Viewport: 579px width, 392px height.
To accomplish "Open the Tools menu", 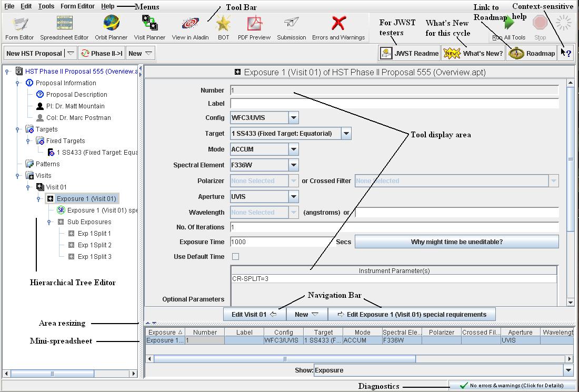I will coord(46,6).
